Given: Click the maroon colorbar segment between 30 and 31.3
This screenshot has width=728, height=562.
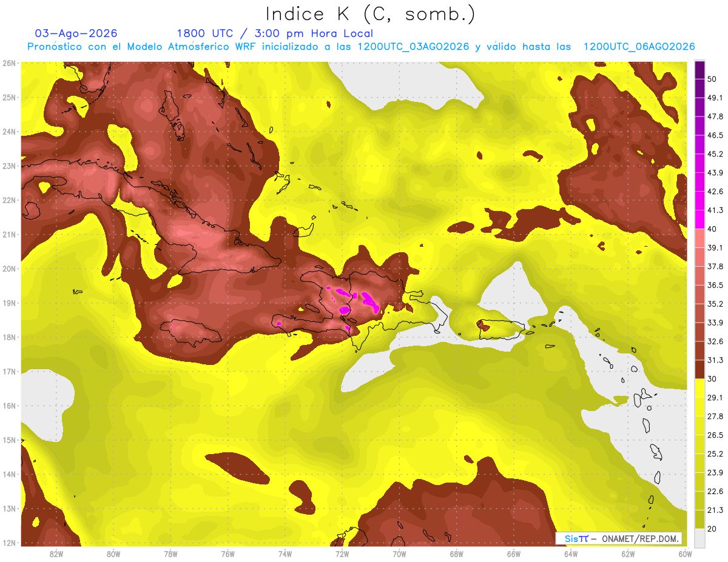Looking at the screenshot, I should tap(700, 370).
